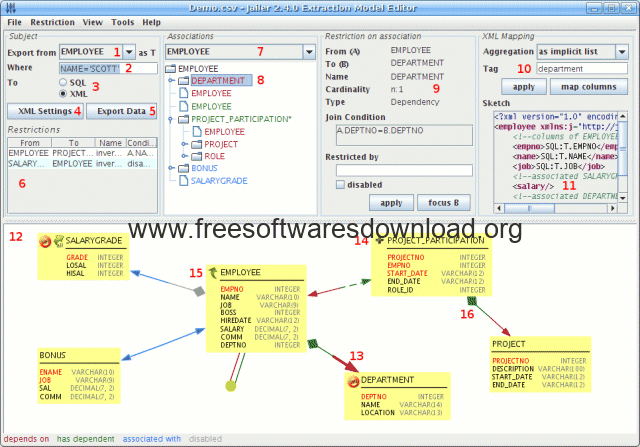Image resolution: width=640 pixels, height=447 pixels.
Task: Click the BONUS folder icon in tree
Action: (x=184, y=168)
